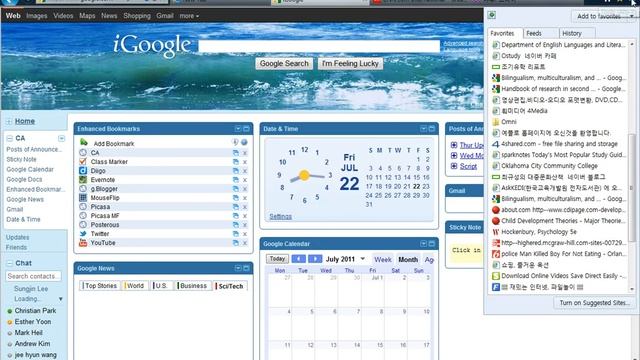Open the Class Marker bookmark icon

point(83,162)
